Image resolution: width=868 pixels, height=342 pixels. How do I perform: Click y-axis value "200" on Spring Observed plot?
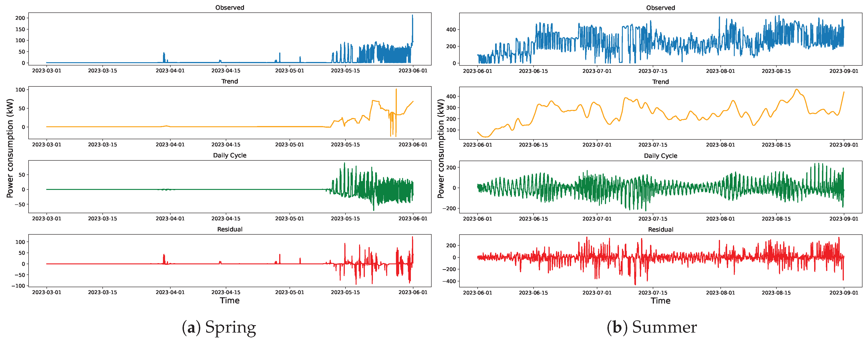[20, 18]
